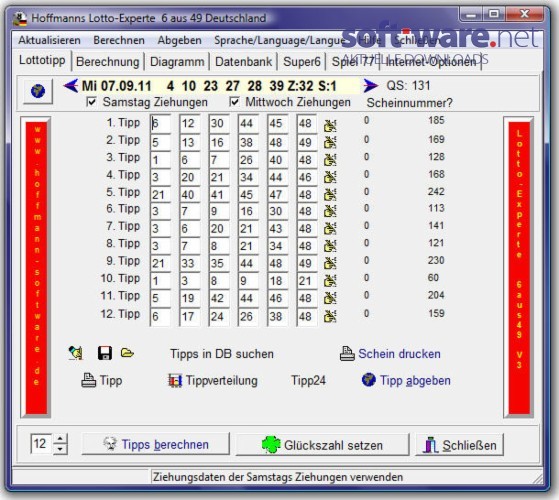The image size is (559, 500).
Task: Click the Tipp24 label
Action: pyautogui.click(x=308, y=380)
